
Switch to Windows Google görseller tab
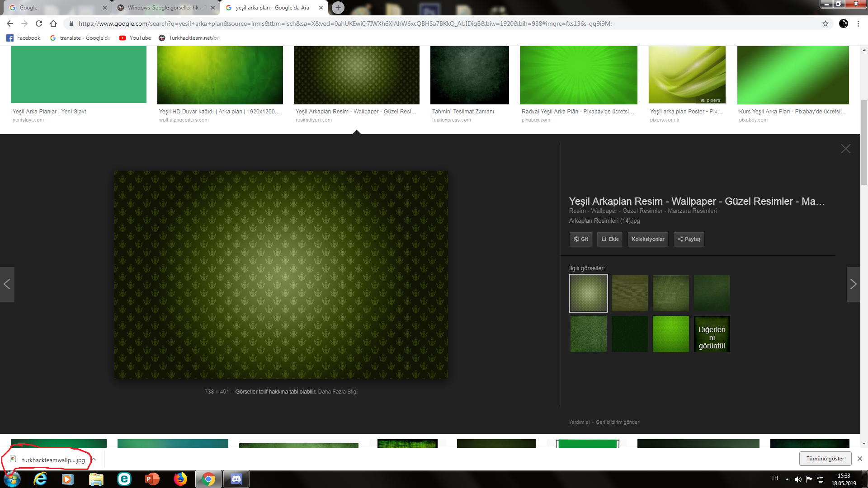pos(165,8)
